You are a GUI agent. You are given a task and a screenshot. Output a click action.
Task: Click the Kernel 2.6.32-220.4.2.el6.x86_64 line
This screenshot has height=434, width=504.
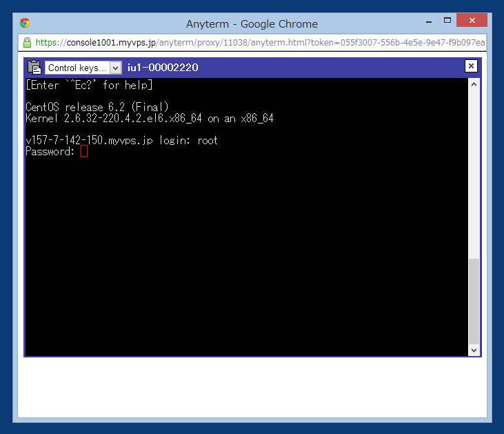pos(150,119)
